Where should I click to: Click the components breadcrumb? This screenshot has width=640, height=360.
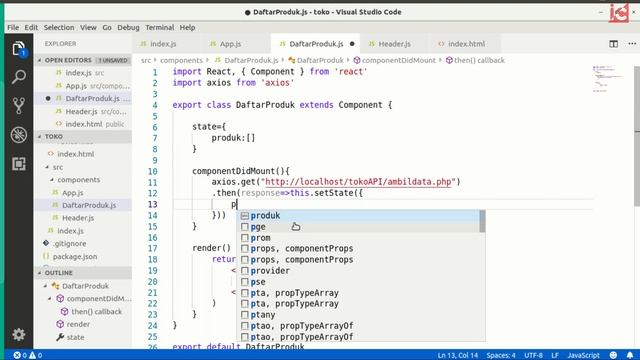click(x=181, y=60)
